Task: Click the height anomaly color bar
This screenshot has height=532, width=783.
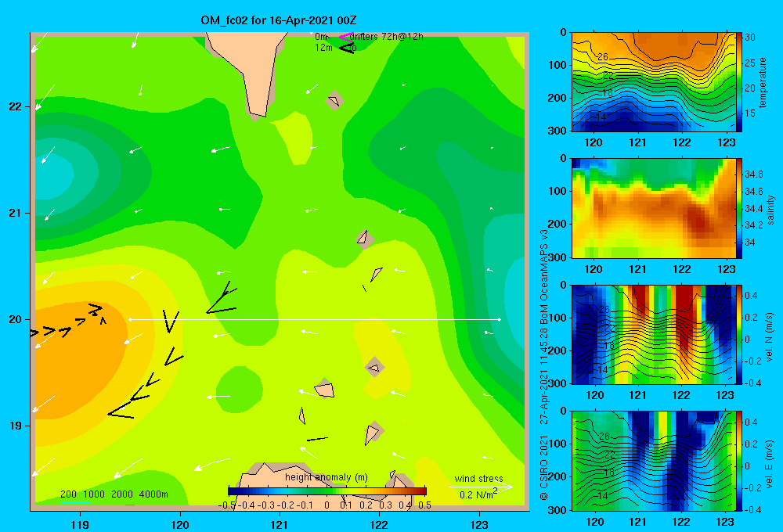Action: (x=327, y=491)
